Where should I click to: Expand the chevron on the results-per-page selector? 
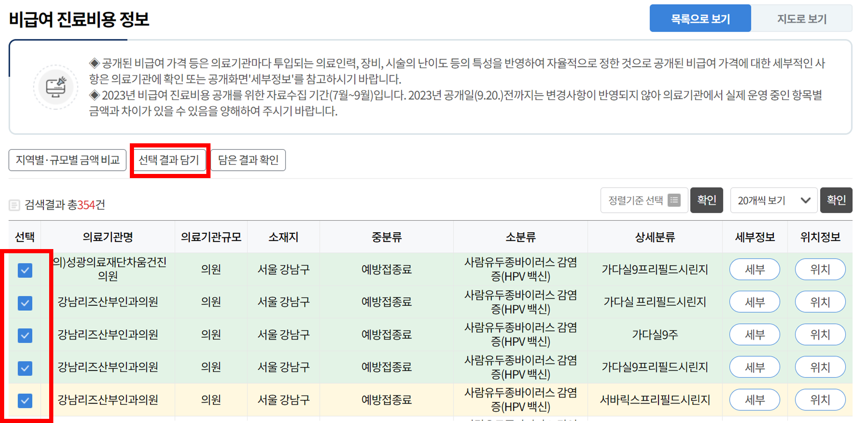pos(806,200)
